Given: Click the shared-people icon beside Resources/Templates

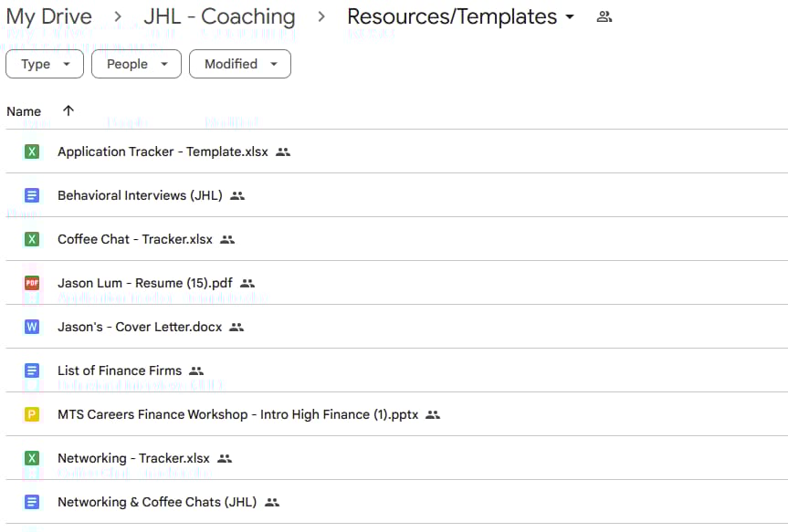Looking at the screenshot, I should pos(604,17).
